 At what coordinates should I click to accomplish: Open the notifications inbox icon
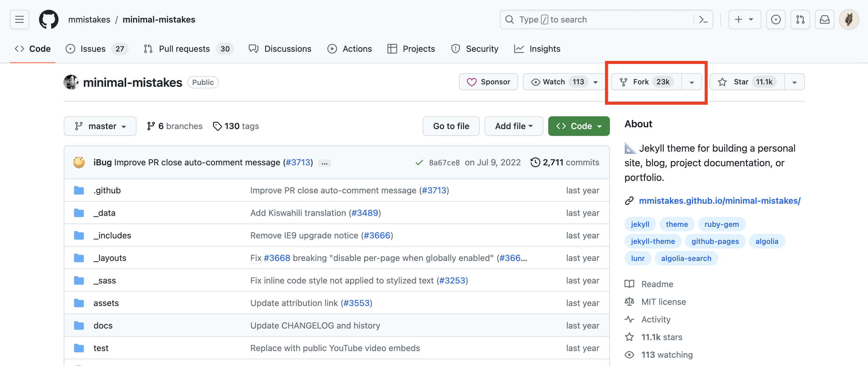[x=824, y=19]
